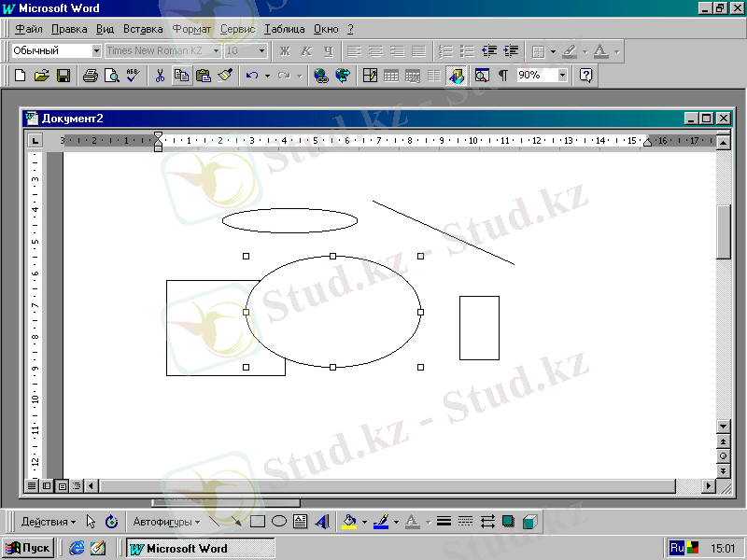Viewport: 747px width, 560px height.
Task: Apply yellow fill color bucket
Action: tap(349, 522)
